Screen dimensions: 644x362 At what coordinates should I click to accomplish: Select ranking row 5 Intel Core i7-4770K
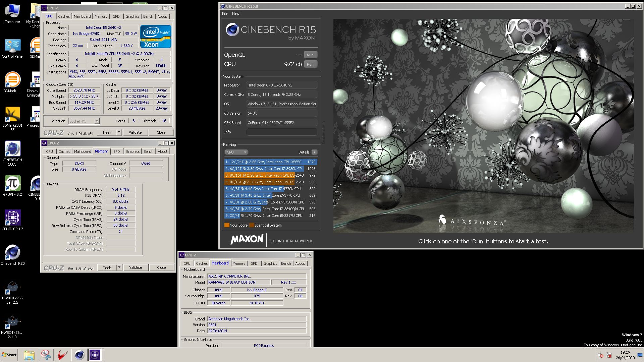(270, 189)
